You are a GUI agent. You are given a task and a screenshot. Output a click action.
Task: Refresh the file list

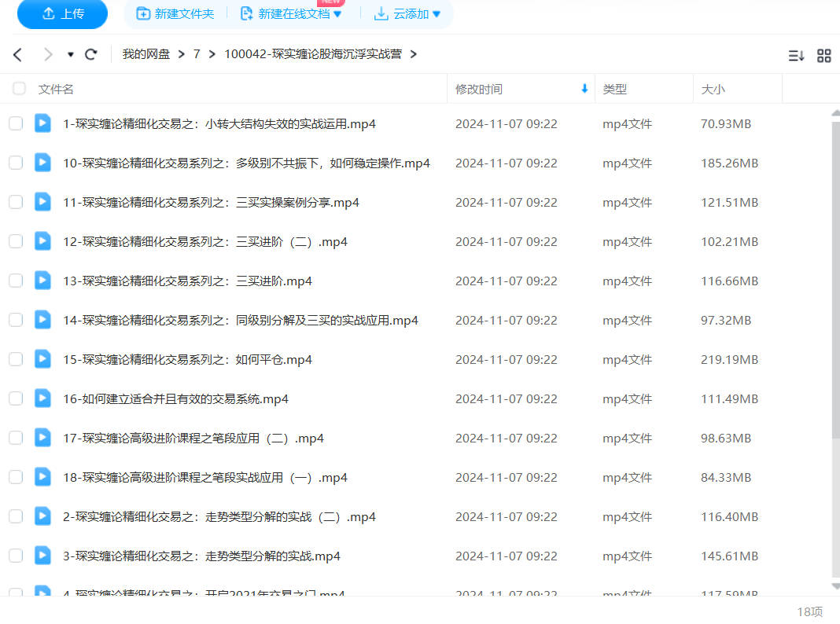pyautogui.click(x=91, y=54)
